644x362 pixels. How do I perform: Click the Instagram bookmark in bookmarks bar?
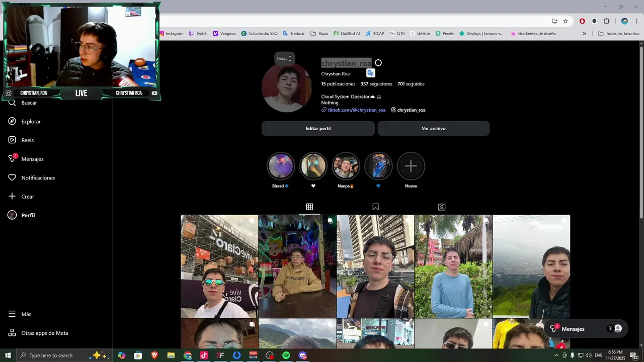click(172, 34)
